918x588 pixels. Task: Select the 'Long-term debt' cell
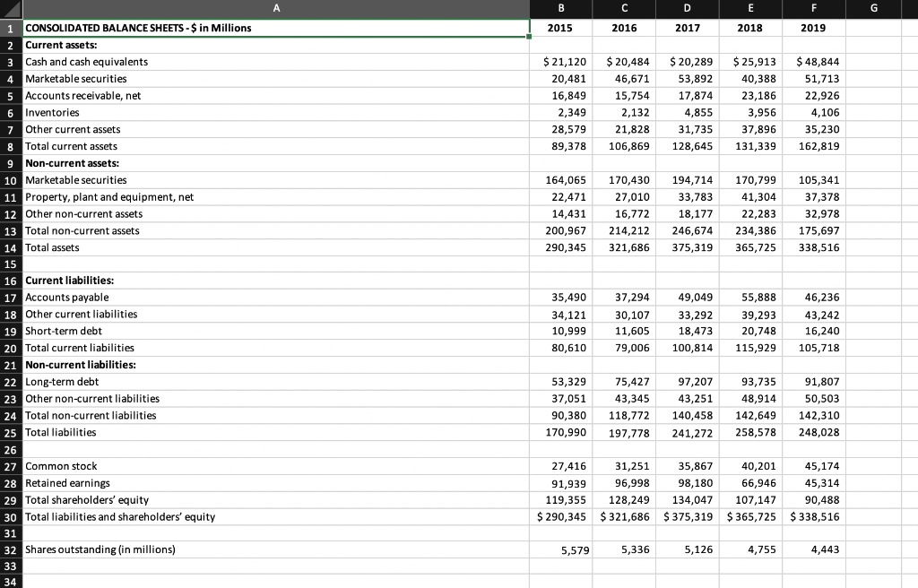276,382
